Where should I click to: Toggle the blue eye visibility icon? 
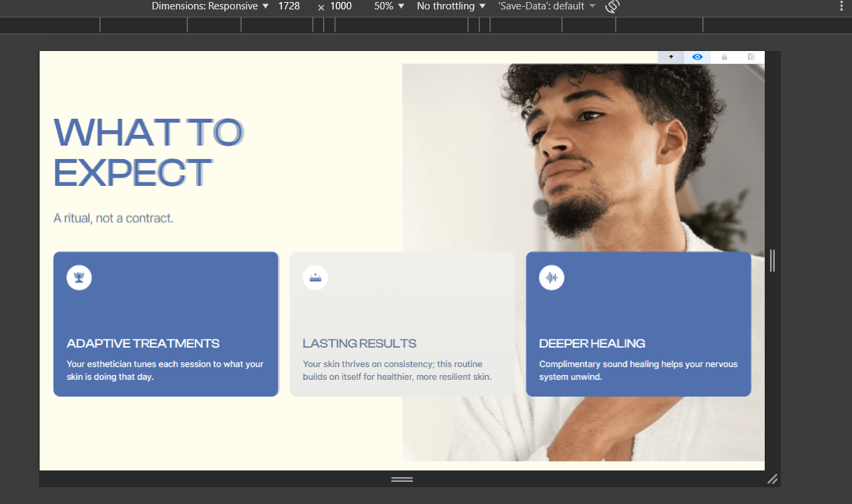698,57
